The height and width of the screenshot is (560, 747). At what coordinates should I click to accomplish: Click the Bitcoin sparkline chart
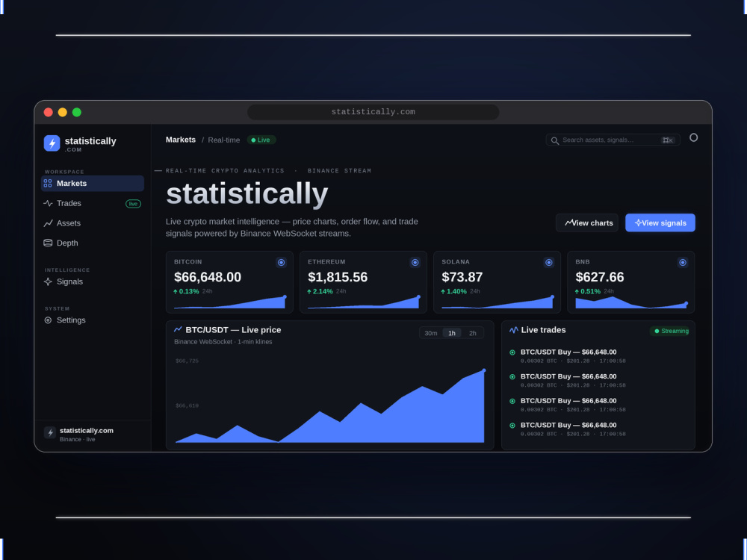230,302
